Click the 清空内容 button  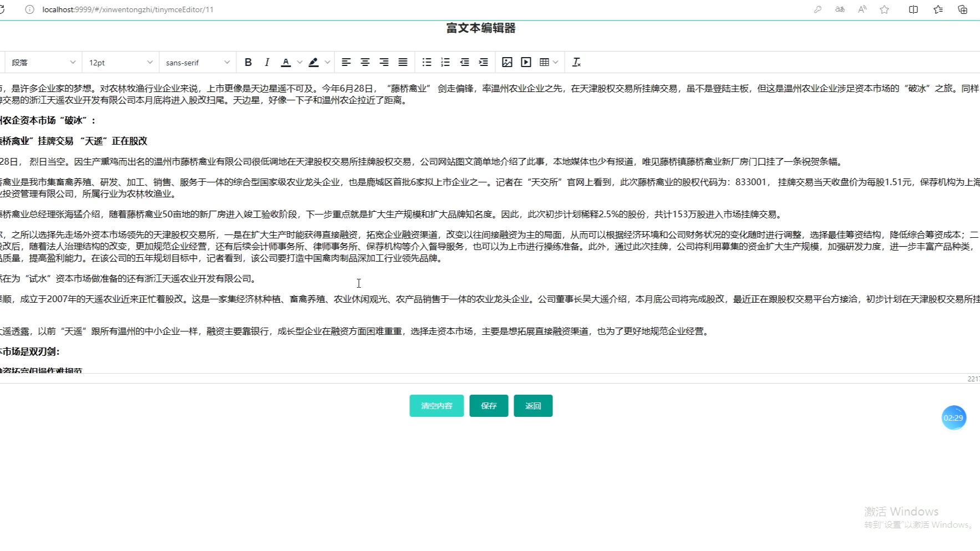click(x=436, y=406)
